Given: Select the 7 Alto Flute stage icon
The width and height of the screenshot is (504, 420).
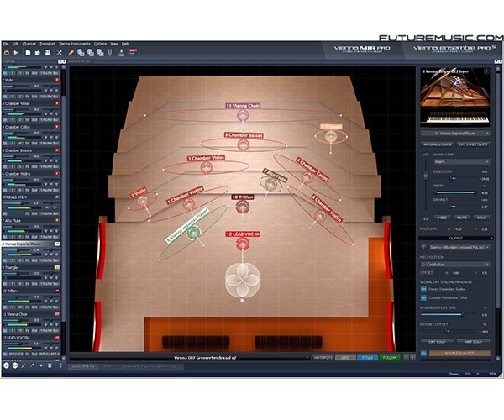Looking at the screenshot, I should [x=271, y=184].
